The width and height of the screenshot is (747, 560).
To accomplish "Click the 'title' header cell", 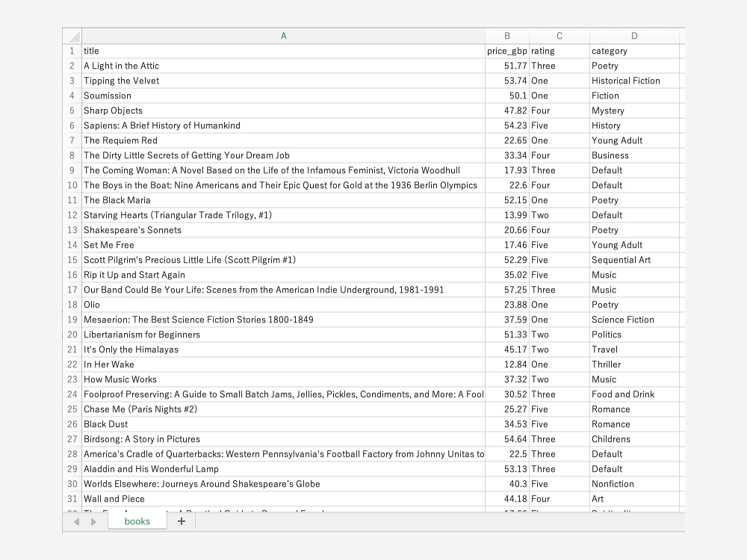I will tap(283, 51).
